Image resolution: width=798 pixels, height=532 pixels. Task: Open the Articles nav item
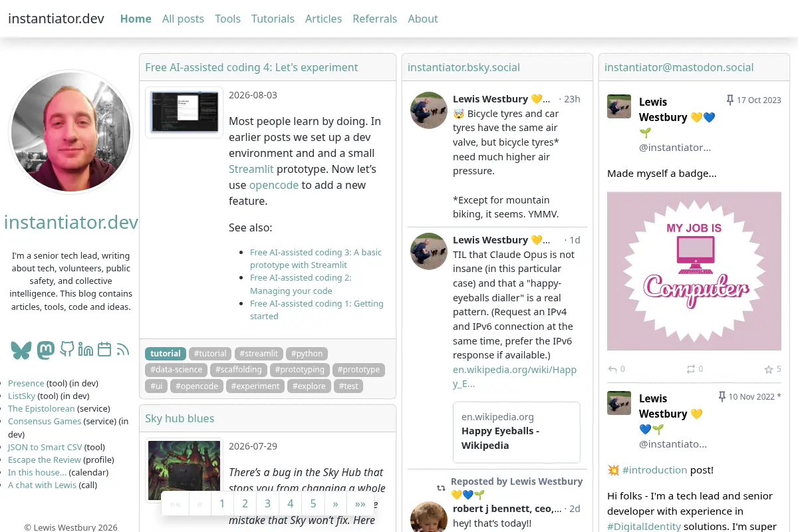323,19
